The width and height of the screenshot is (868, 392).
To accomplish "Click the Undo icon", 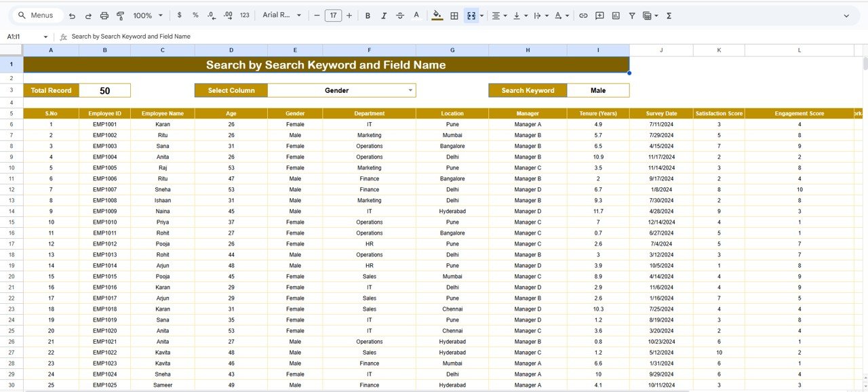I will point(72,16).
